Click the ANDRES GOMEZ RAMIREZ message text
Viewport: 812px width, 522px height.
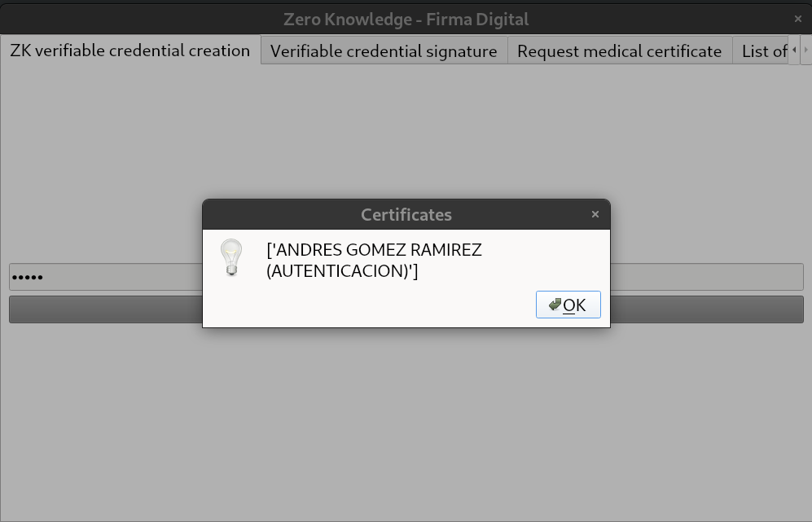pos(374,250)
